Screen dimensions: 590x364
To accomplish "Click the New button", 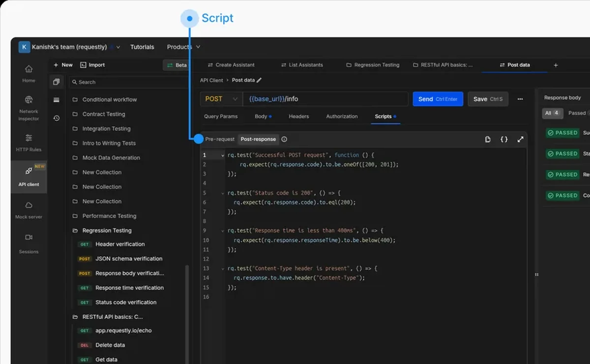I will (63, 65).
